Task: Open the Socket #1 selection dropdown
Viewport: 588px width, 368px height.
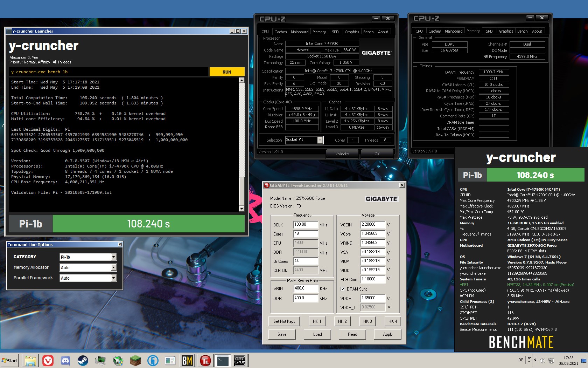Action: point(320,140)
